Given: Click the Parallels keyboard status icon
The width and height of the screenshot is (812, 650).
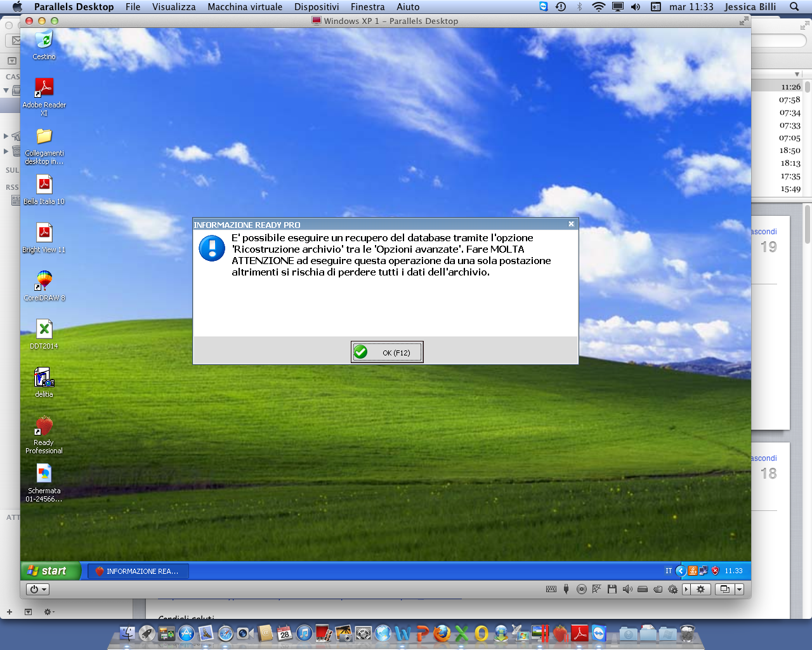Looking at the screenshot, I should [x=551, y=589].
